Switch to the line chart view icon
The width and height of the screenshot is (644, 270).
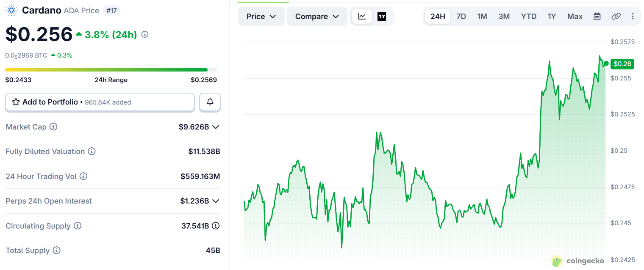(x=362, y=17)
